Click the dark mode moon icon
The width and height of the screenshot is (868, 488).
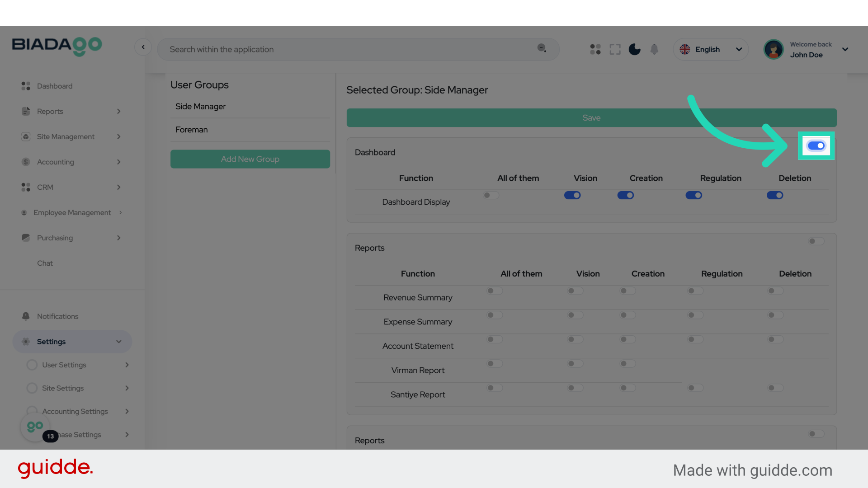(x=634, y=49)
